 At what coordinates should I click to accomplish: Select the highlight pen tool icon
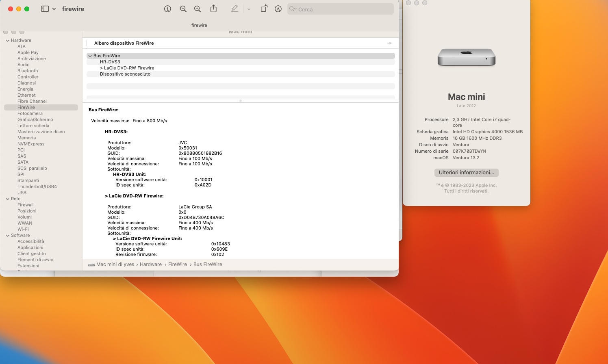[x=235, y=9]
